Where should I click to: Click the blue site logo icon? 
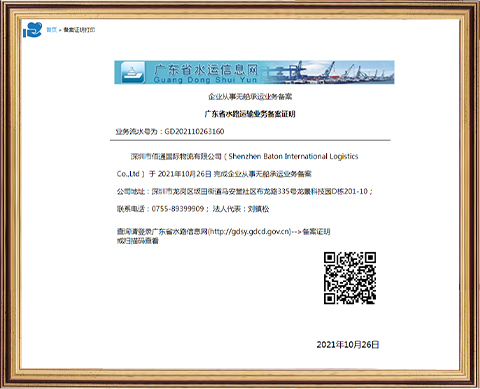click(x=32, y=30)
